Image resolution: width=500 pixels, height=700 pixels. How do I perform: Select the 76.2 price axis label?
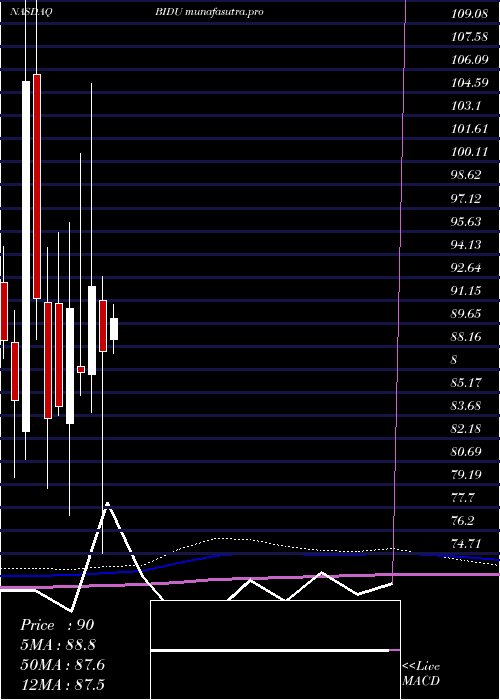(x=463, y=521)
